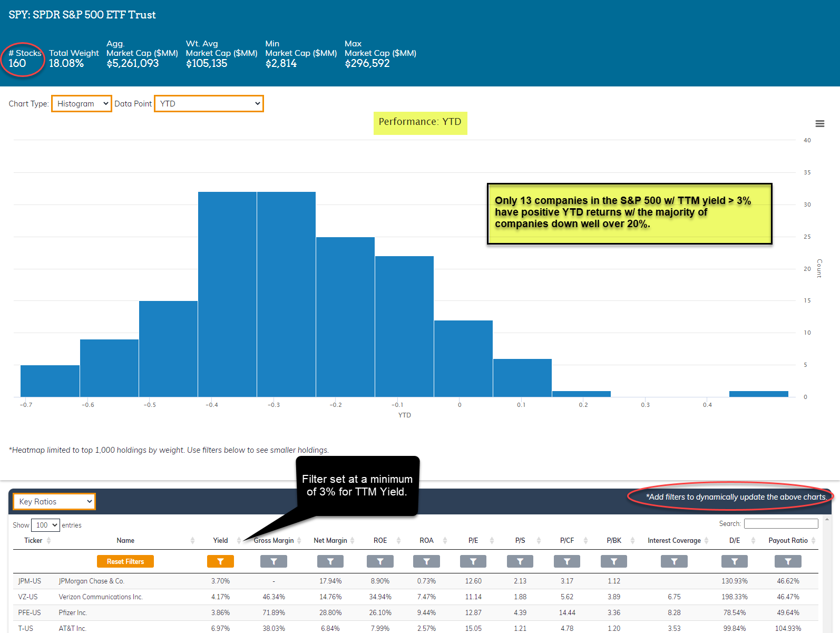840x633 pixels.
Task: Sort by P/CF sort arrows
Action: click(x=585, y=540)
